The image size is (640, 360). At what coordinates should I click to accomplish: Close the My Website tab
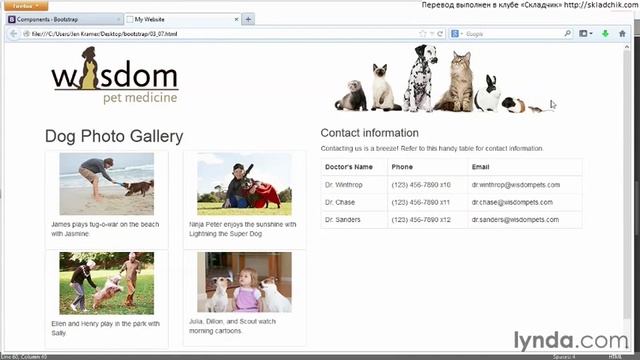pos(236,19)
